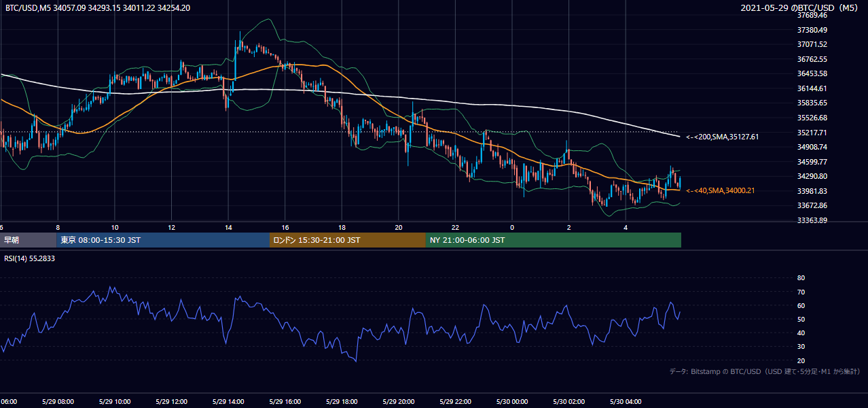
Task: Click hour tick 14 under price chart
Action: (x=228, y=227)
